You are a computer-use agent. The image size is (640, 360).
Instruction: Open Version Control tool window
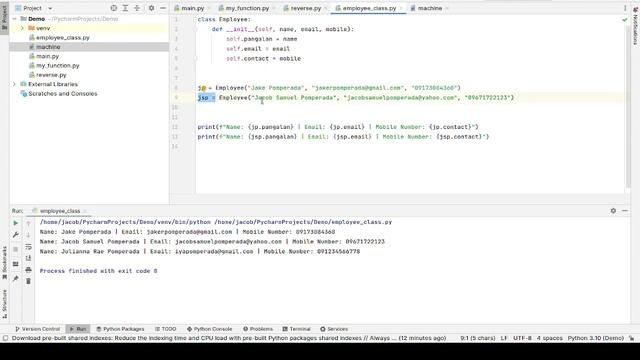pos(37,329)
